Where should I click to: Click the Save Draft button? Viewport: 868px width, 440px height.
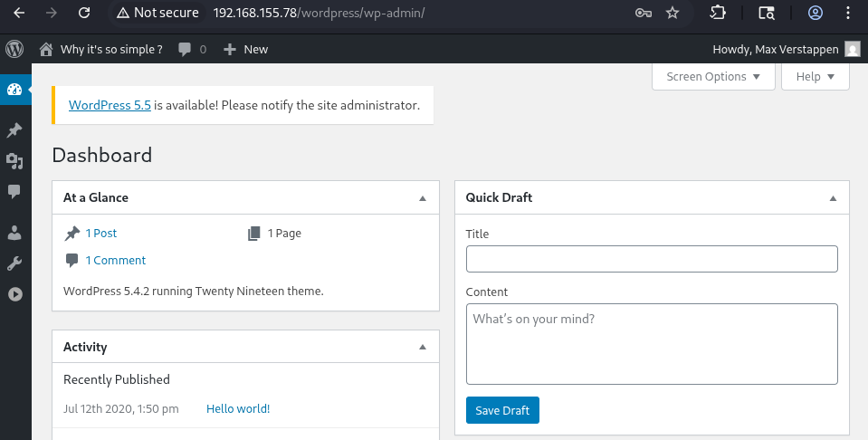pyautogui.click(x=502, y=410)
